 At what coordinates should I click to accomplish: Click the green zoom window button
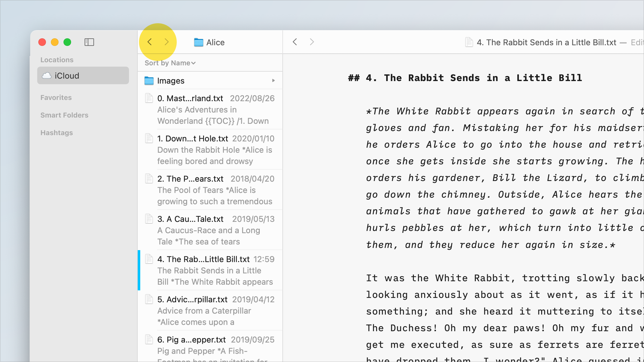coord(67,42)
